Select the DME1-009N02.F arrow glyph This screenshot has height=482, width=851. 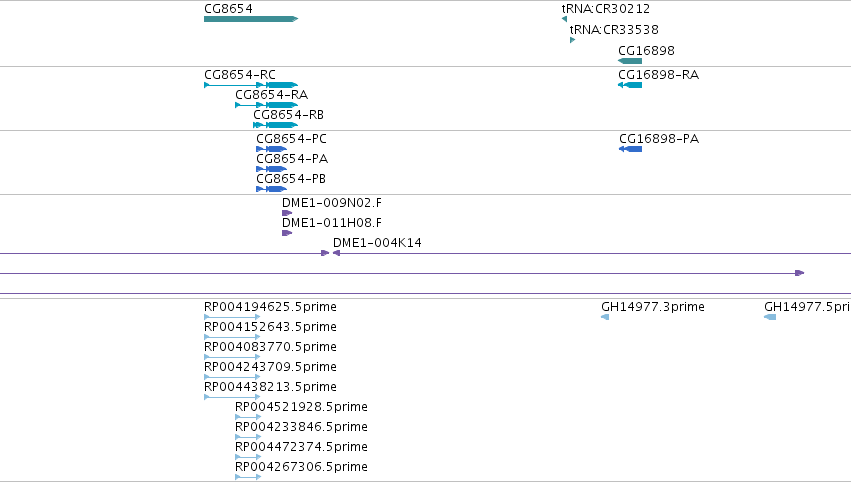tap(287, 213)
